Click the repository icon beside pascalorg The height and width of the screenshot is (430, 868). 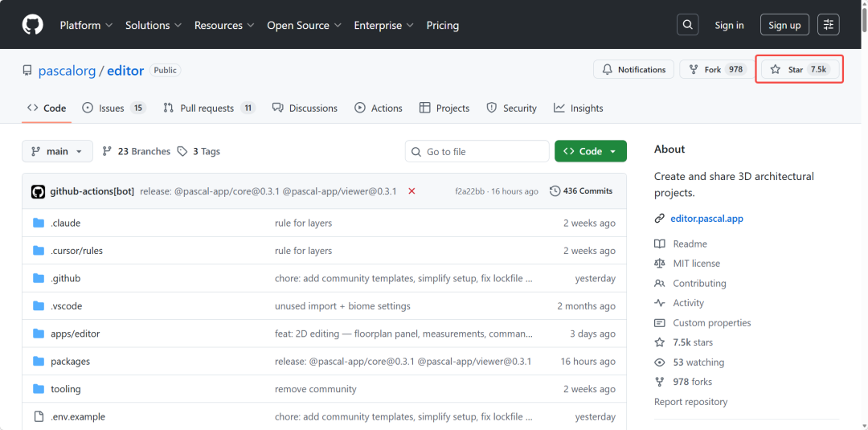[x=27, y=70]
